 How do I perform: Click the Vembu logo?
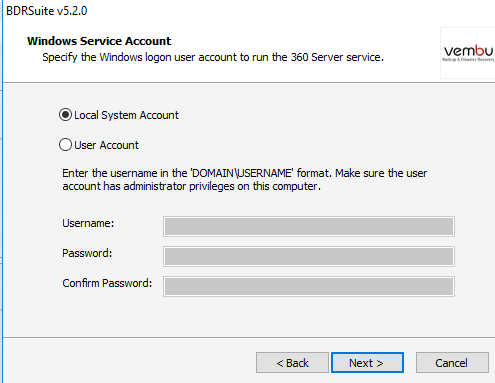[468, 53]
